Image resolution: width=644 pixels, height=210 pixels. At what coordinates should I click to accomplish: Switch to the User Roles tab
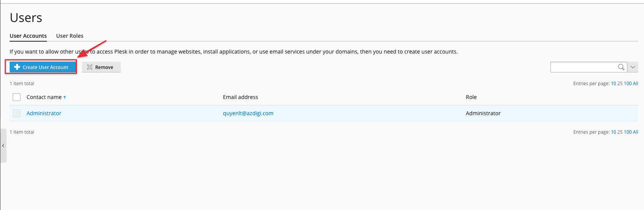click(70, 36)
